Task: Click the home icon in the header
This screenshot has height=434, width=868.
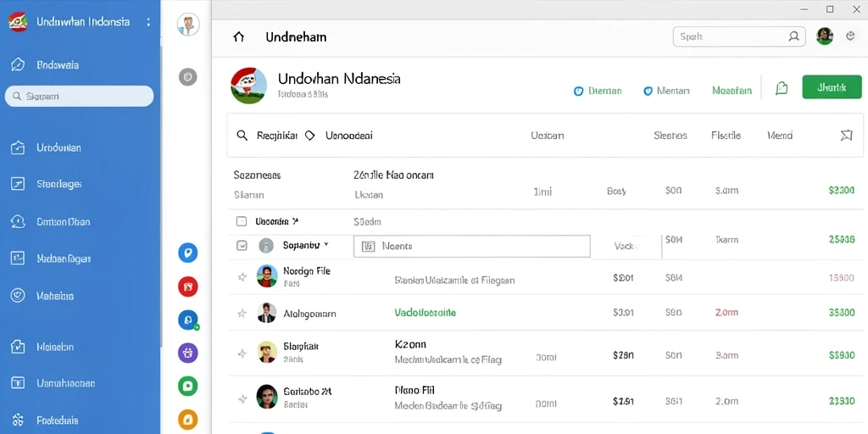Action: (238, 37)
